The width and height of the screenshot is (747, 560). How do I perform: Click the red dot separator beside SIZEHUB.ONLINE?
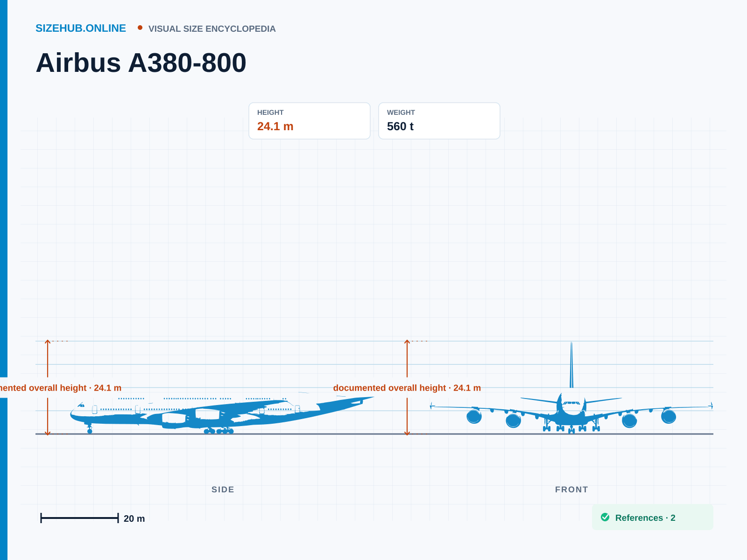tap(140, 28)
